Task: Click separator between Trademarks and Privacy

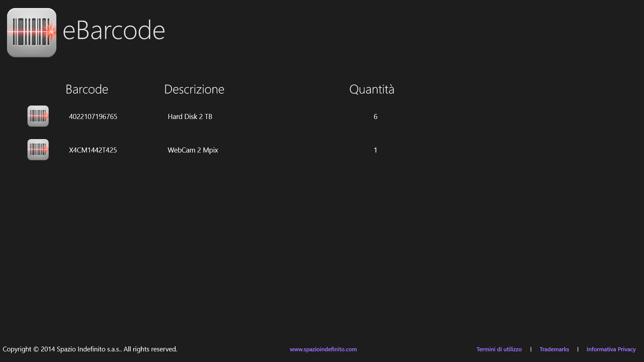Action: [x=578, y=349]
